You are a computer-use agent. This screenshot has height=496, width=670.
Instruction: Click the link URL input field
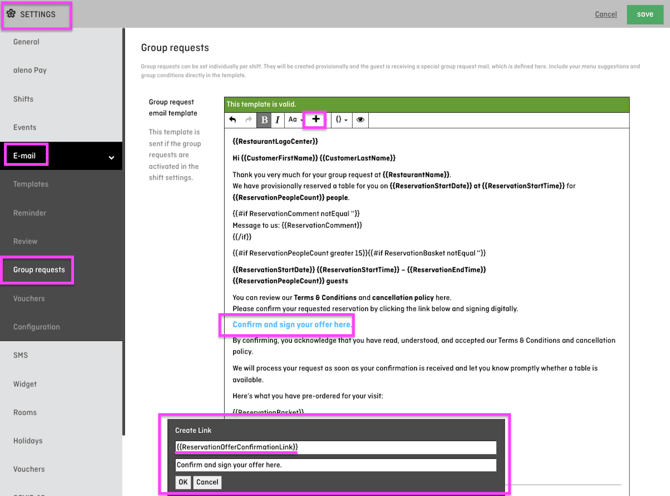(335, 447)
